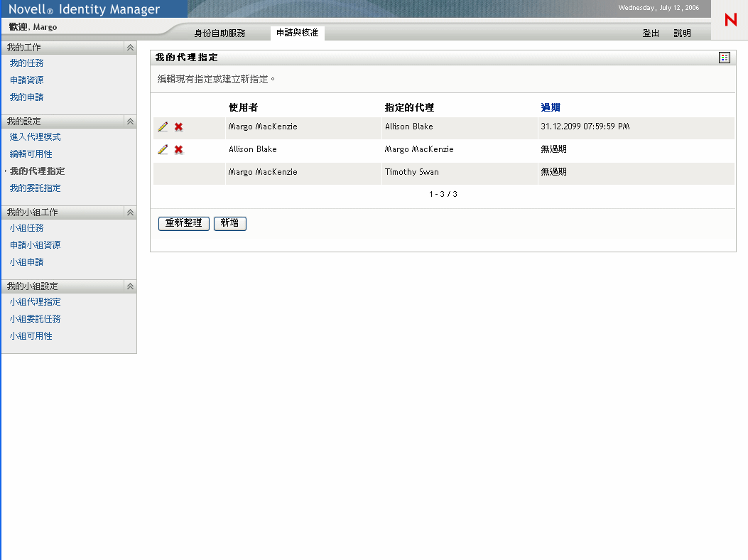Viewport: 748px width, 560px height.
Task: Click the 我的工作 section header text
Action: (x=24, y=48)
